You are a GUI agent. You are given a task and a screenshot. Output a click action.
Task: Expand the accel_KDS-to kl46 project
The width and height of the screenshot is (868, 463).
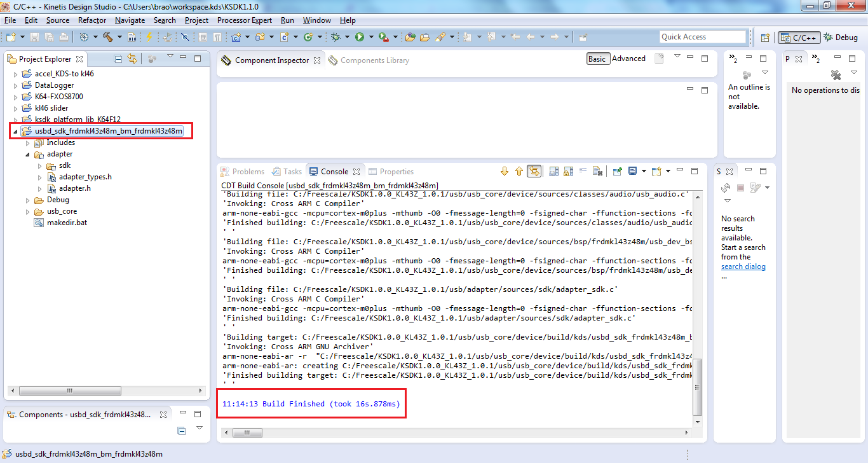(x=16, y=74)
